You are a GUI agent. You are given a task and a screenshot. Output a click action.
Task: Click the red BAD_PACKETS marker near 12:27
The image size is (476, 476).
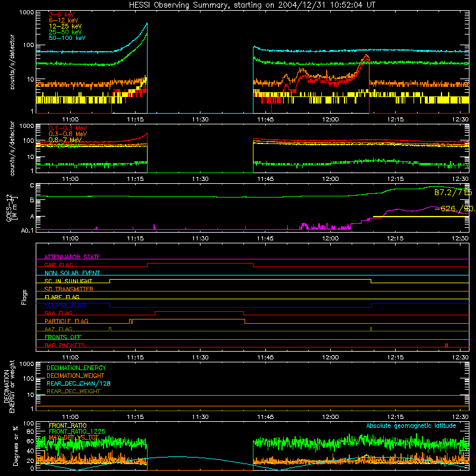click(x=446, y=345)
